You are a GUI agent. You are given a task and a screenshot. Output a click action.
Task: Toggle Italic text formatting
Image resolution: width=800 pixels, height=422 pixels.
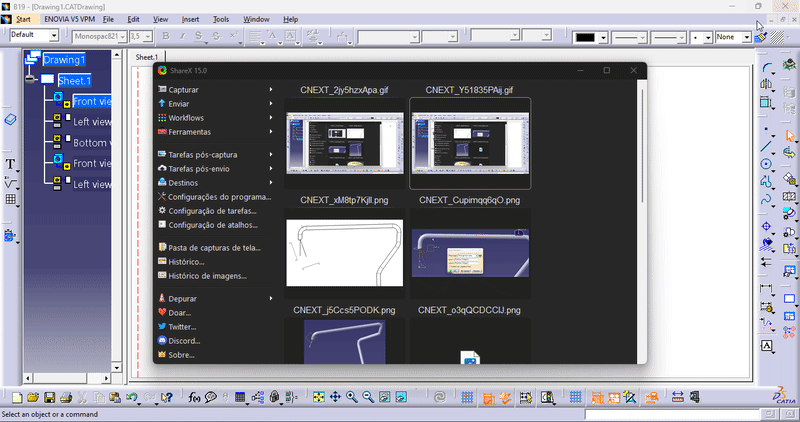(182, 36)
